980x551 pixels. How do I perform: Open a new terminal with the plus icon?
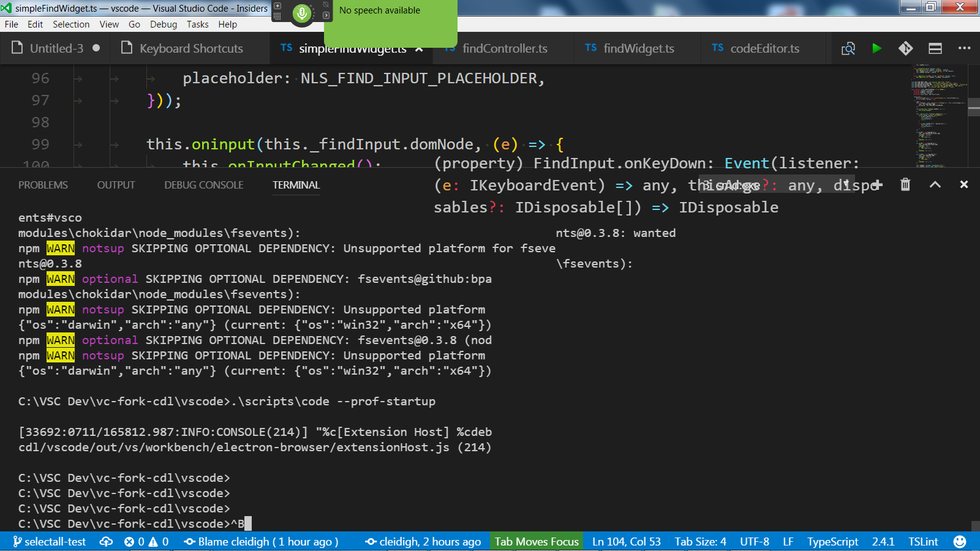click(876, 184)
